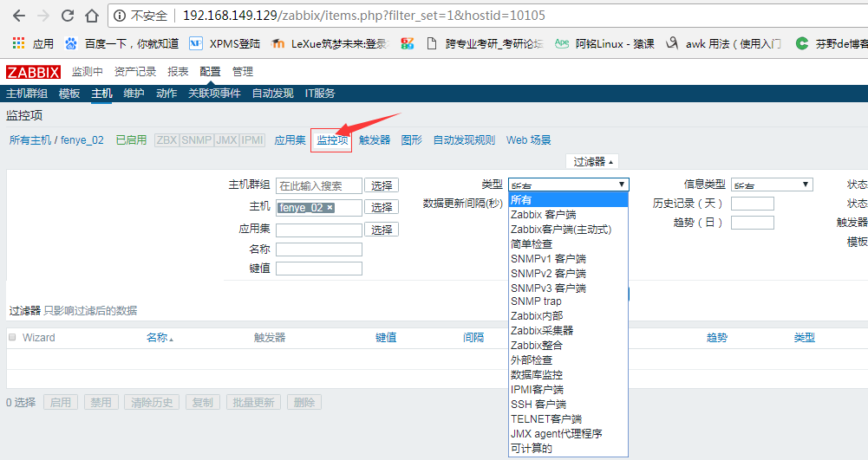
Task: Go to 维护 submenu
Action: click(134, 94)
